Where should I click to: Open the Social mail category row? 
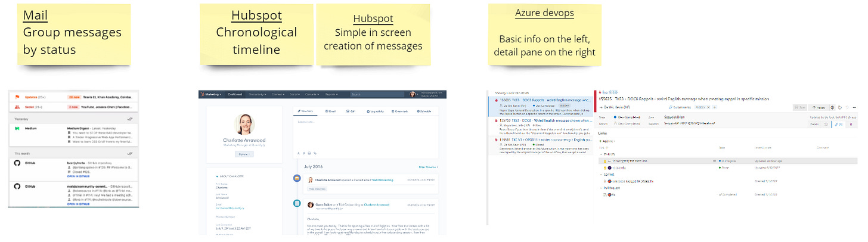pyautogui.click(x=73, y=107)
